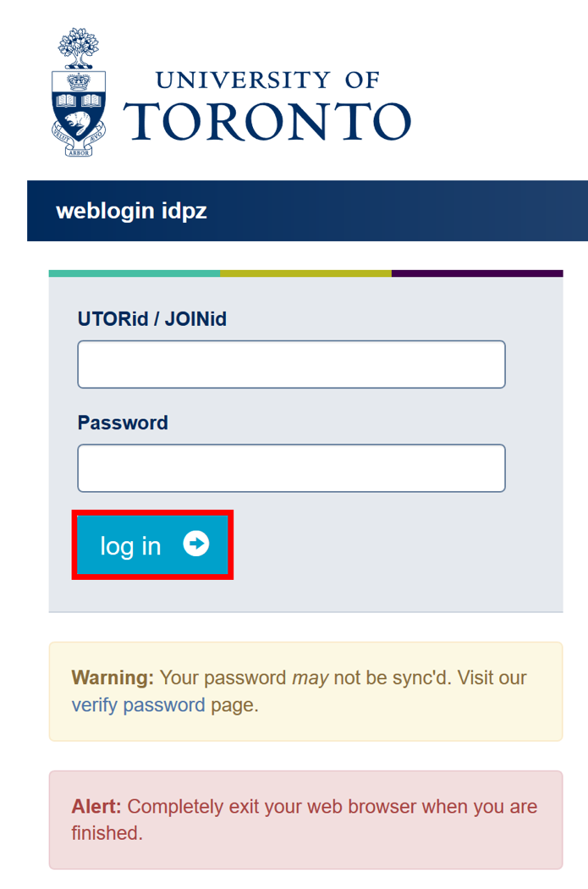Open the verify password link
588x889 pixels.
[x=138, y=704]
